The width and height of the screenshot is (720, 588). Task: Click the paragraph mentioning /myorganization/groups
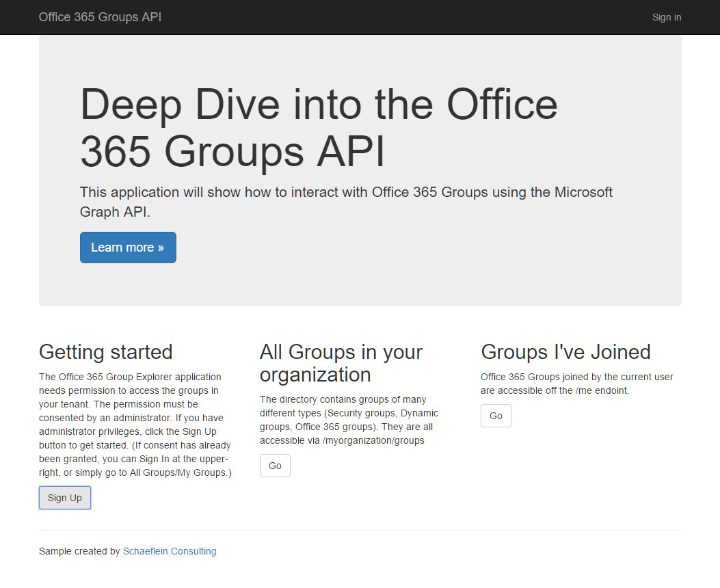click(x=349, y=420)
